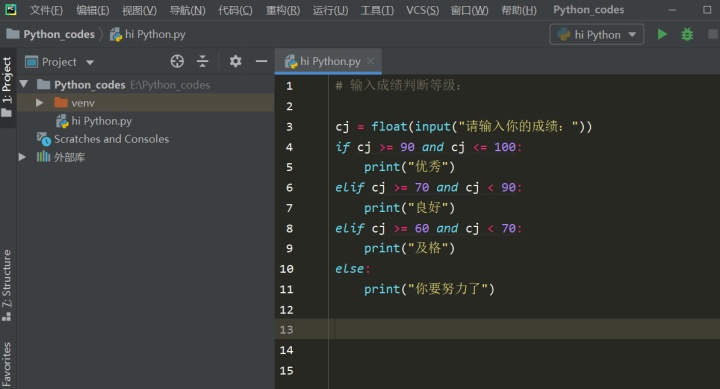Expand the venv folder
The height and width of the screenshot is (389, 720).
click(x=40, y=102)
